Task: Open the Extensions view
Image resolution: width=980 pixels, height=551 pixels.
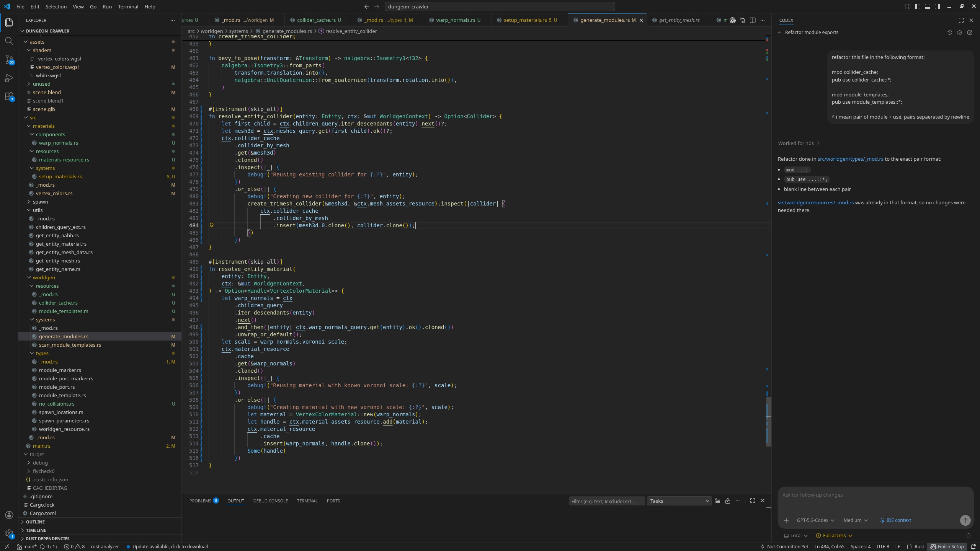Action: [x=9, y=96]
